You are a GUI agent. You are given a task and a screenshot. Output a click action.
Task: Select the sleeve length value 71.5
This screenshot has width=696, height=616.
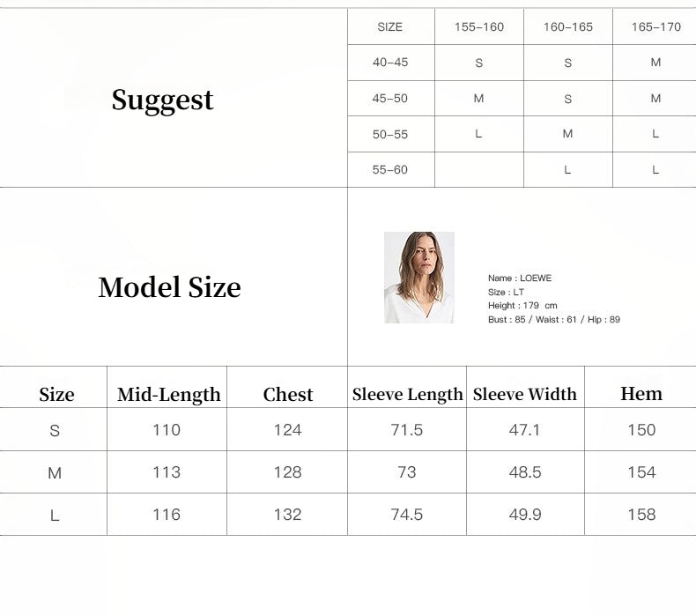[407, 430]
